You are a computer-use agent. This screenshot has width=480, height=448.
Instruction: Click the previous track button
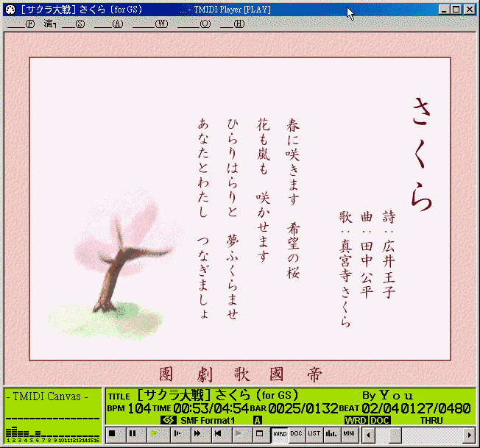(x=218, y=435)
